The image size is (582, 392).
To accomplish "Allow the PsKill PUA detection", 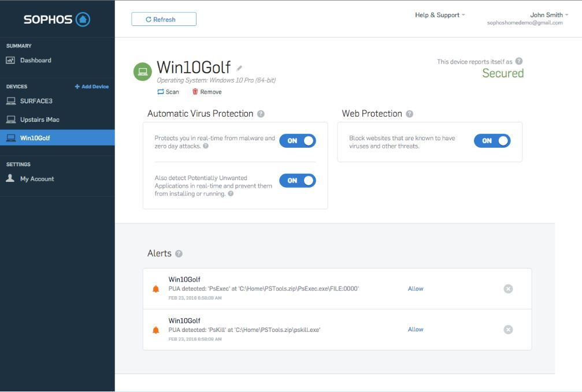I will click(x=416, y=329).
